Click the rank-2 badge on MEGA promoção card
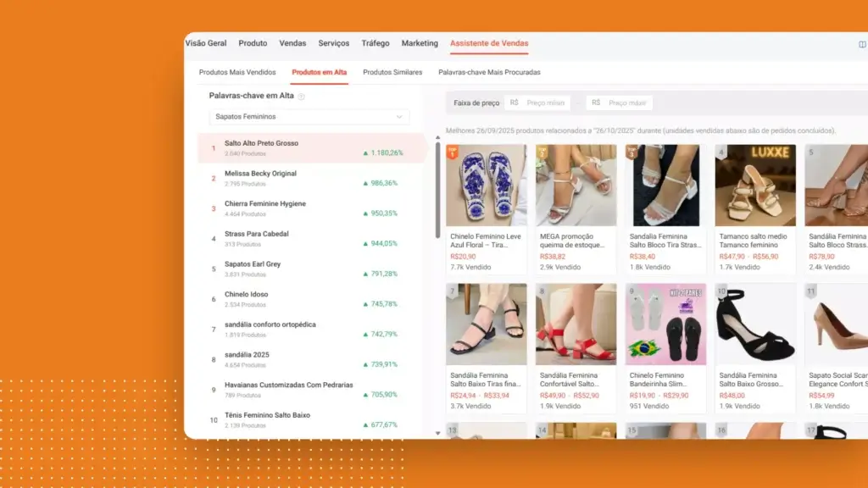 pyautogui.click(x=541, y=150)
